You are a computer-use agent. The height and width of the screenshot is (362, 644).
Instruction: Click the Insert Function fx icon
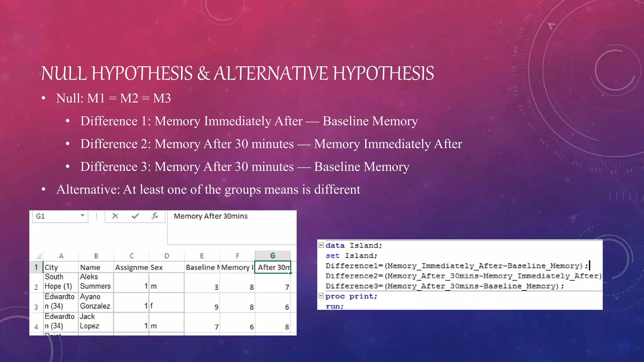click(155, 216)
